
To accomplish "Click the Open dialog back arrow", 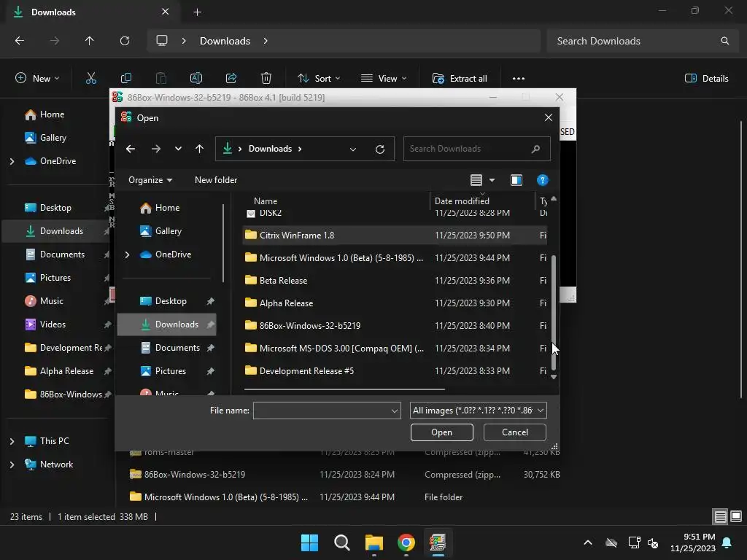I will (x=130, y=149).
